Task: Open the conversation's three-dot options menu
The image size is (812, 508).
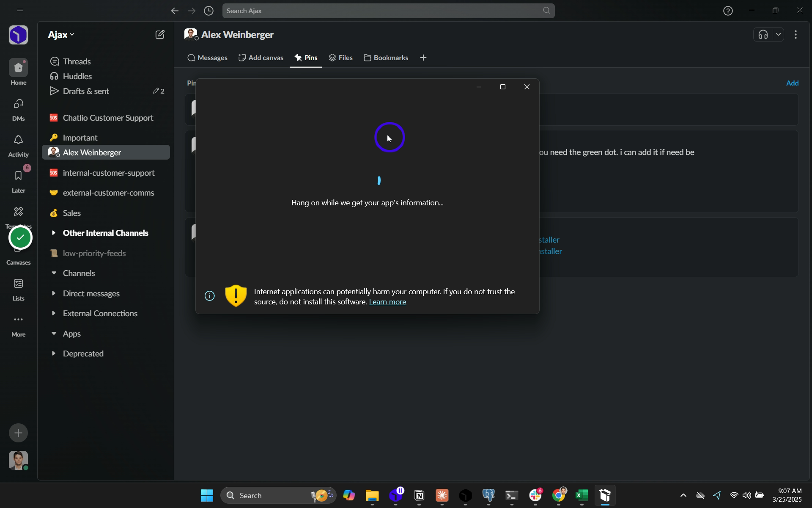Action: tap(796, 35)
